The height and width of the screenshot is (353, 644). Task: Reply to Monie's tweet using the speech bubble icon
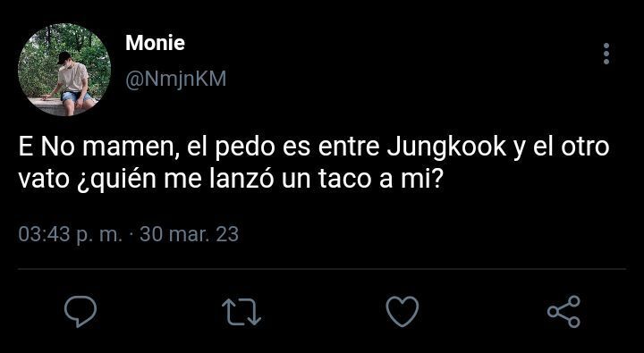click(x=80, y=312)
